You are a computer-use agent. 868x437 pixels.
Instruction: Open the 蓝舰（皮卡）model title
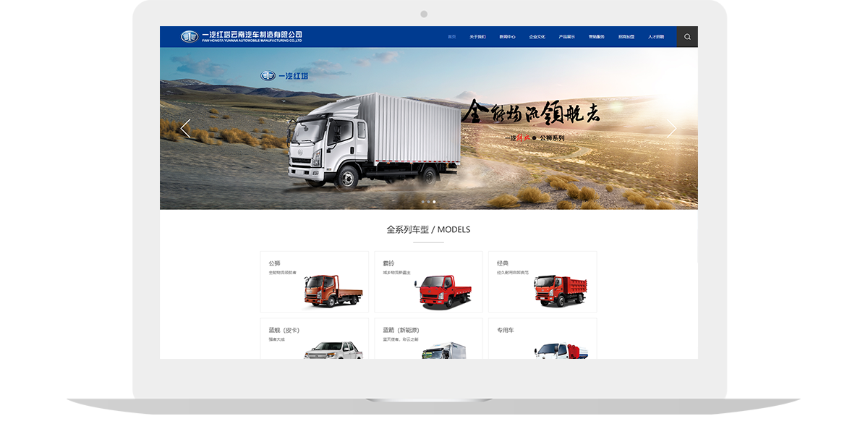point(284,330)
